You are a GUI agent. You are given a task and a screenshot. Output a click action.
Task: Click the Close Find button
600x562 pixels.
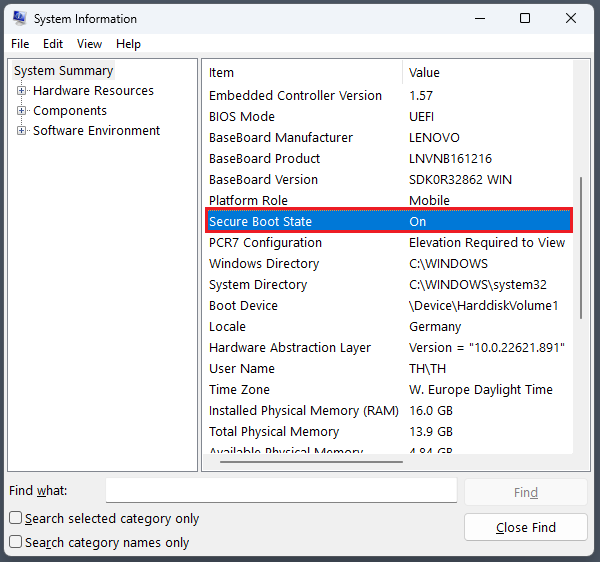(525, 527)
